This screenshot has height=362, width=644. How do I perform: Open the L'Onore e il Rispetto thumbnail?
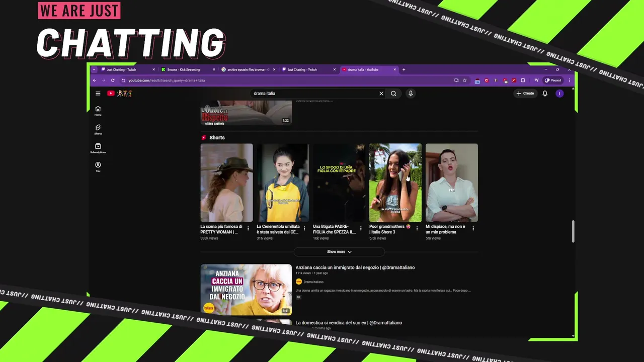(246, 113)
